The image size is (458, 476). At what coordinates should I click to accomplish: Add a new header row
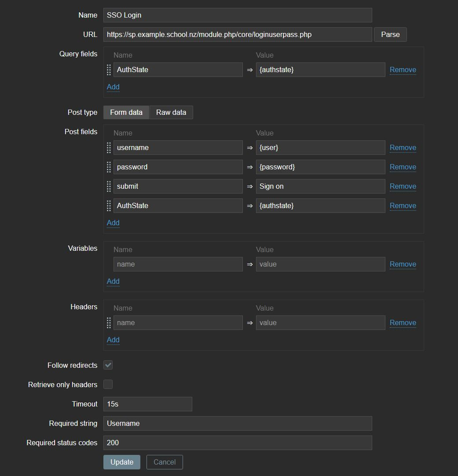pyautogui.click(x=113, y=340)
